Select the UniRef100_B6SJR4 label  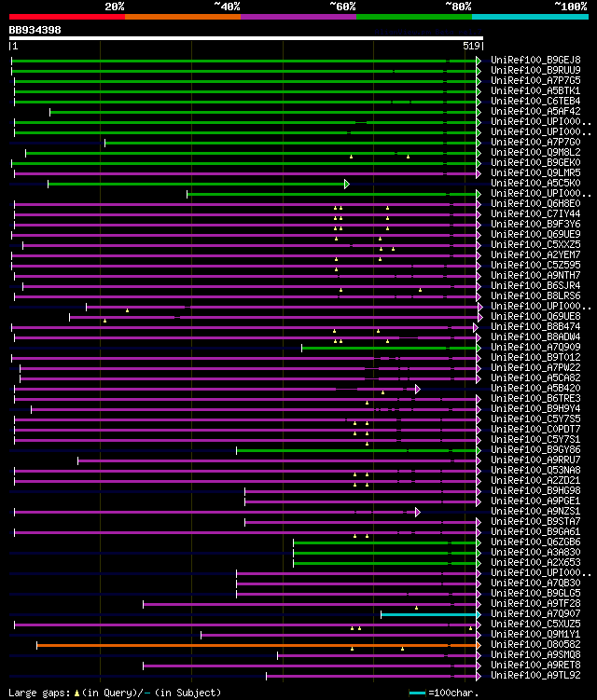point(535,286)
